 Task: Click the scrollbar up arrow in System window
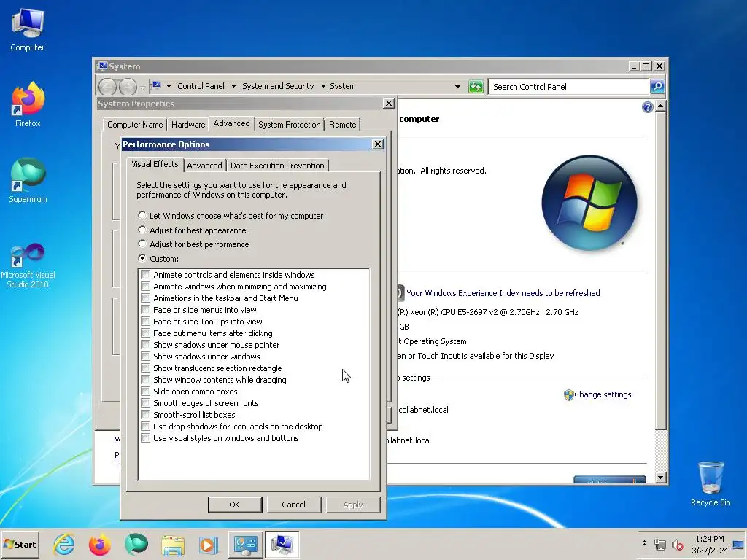[660, 106]
